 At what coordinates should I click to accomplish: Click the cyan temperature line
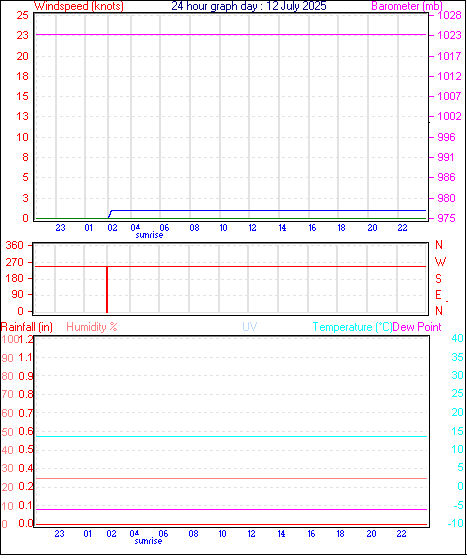[x=231, y=436]
